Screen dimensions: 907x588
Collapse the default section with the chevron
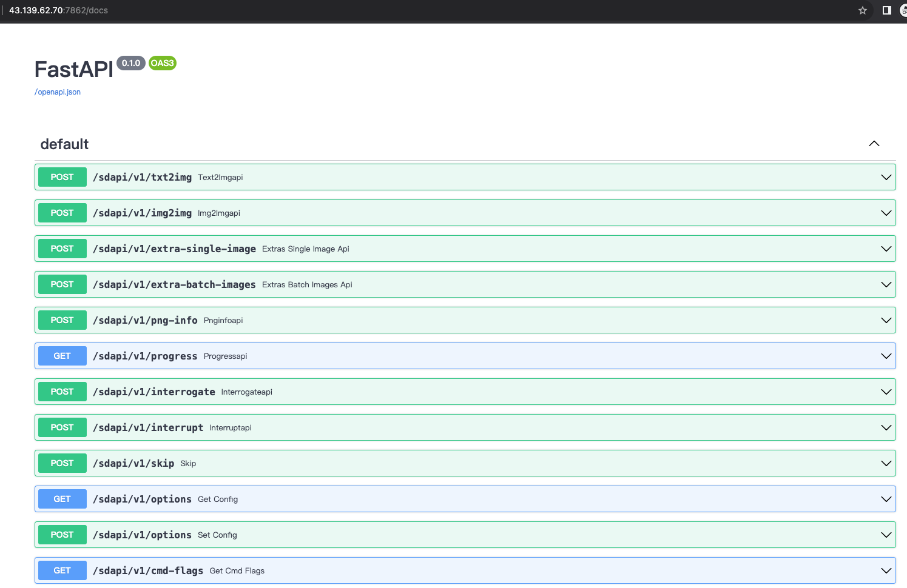pos(874,144)
